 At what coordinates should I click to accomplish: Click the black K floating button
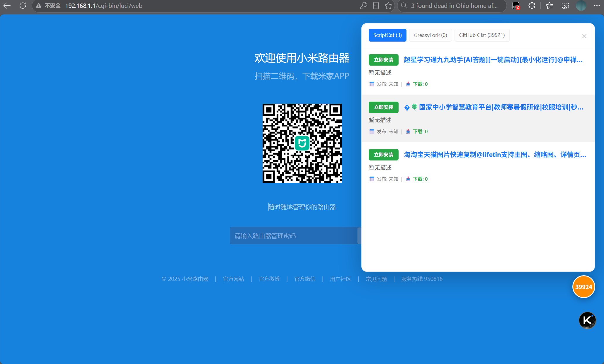(x=587, y=320)
